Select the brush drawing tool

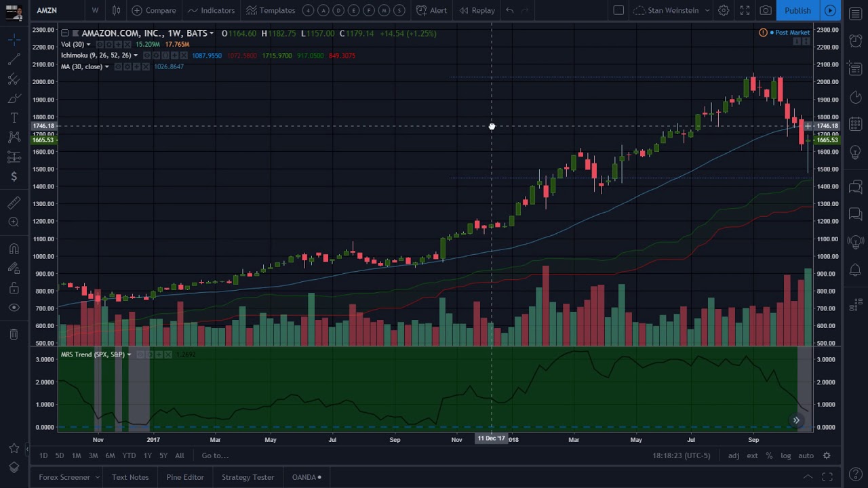(14, 99)
